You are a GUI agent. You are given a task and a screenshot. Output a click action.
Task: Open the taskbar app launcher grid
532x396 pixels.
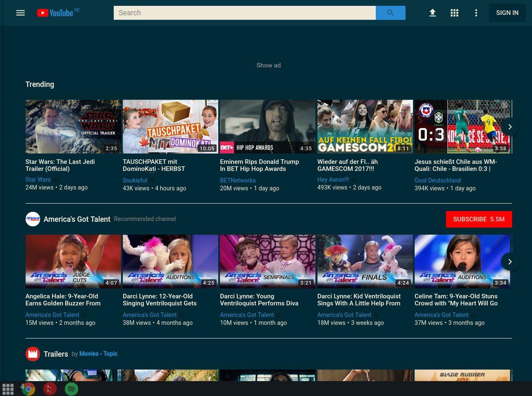coord(8,389)
